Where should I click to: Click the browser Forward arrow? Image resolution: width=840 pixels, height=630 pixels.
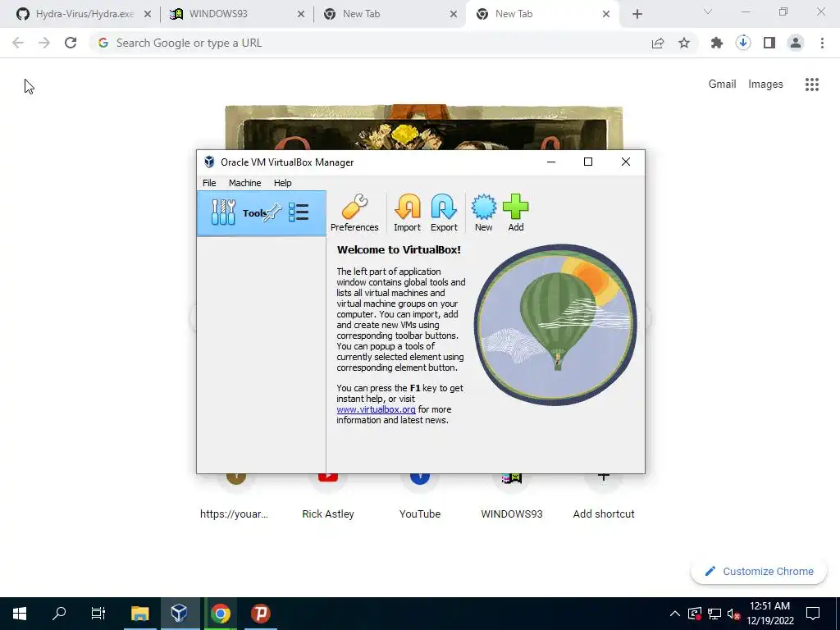(44, 43)
